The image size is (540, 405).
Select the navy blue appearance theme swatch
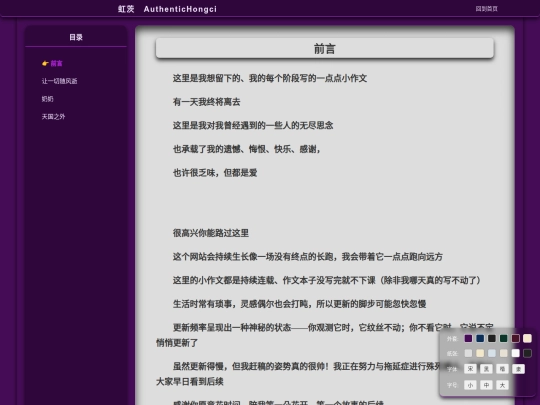point(480,338)
